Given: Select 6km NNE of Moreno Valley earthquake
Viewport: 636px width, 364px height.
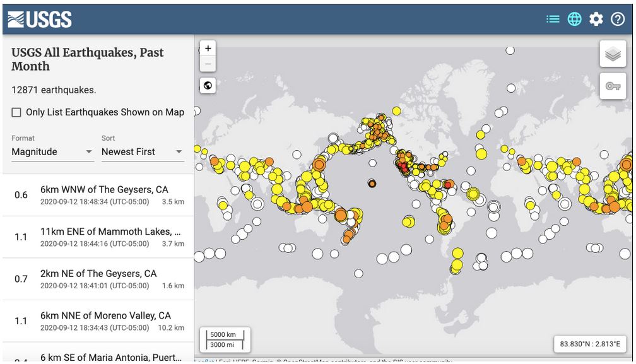Looking at the screenshot, I should pos(98,321).
